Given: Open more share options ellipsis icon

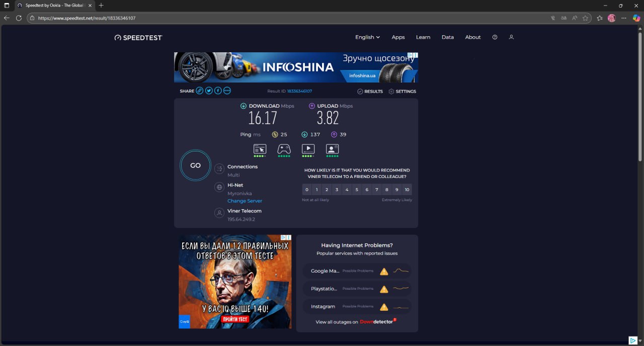Looking at the screenshot, I should coord(227,91).
